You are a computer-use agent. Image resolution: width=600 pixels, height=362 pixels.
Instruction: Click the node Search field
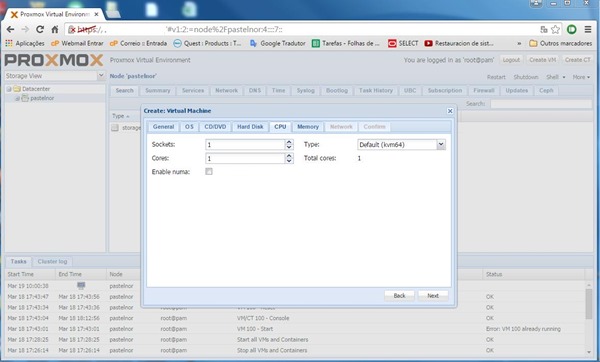click(x=541, y=104)
